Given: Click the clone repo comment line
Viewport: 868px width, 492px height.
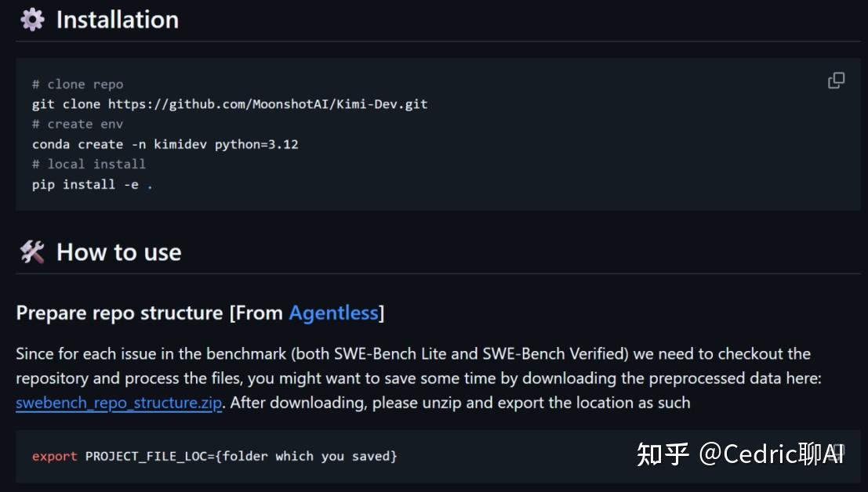Looking at the screenshot, I should (x=78, y=84).
